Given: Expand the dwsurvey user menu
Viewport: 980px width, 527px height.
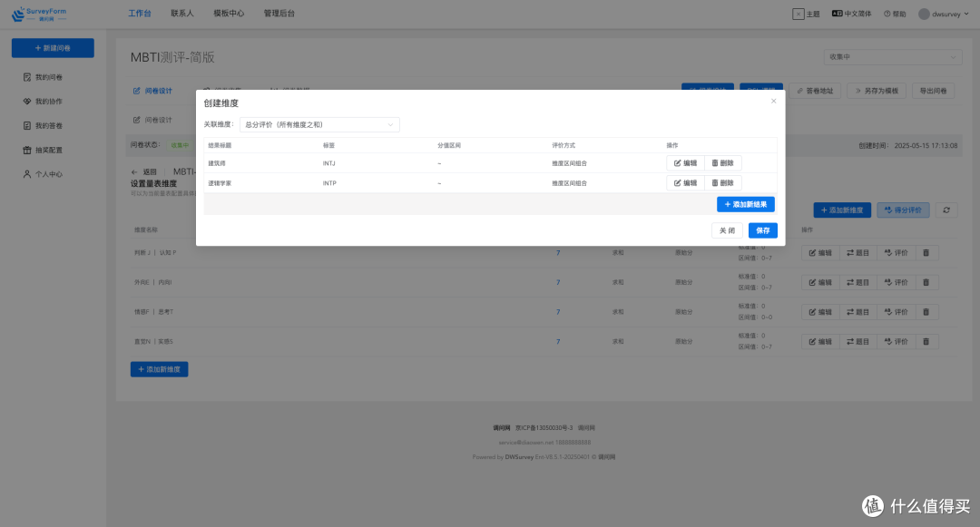Looking at the screenshot, I should 943,14.
